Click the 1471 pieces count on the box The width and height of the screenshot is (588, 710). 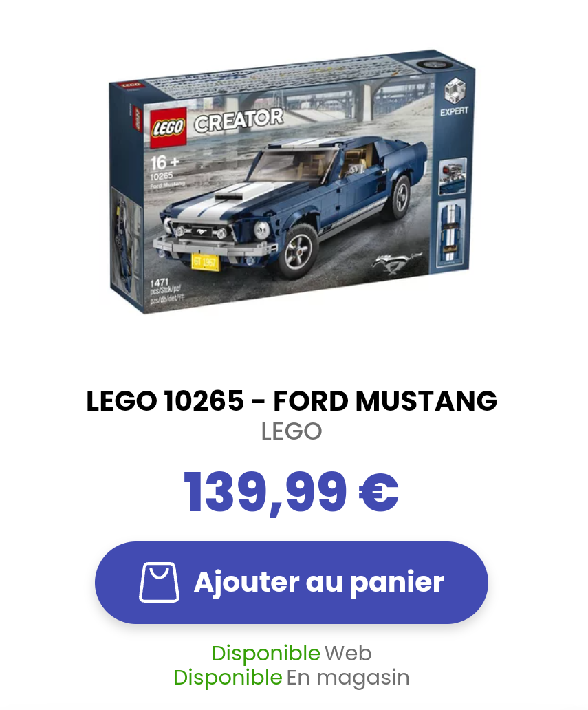[160, 283]
